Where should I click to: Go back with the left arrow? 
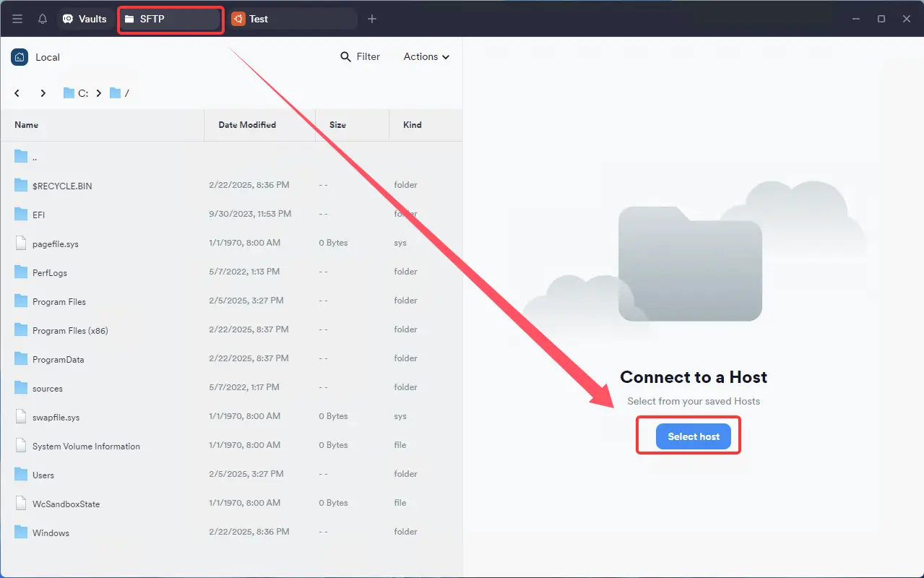[x=17, y=93]
